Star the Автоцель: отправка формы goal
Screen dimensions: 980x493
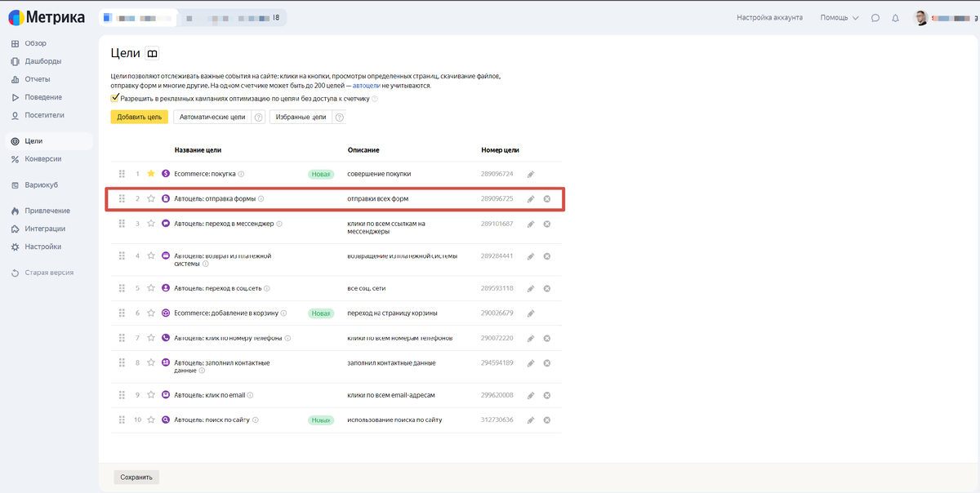click(151, 198)
